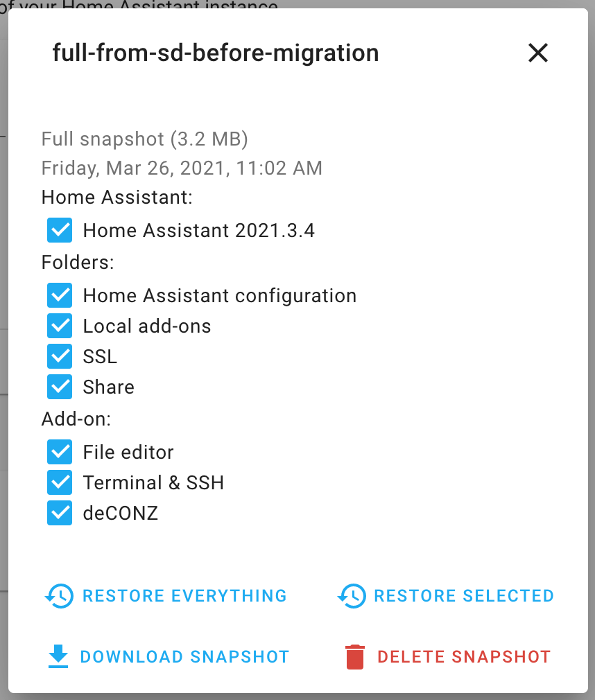Screen dimensions: 595x700
Task: Toggle the Share folder checkbox
Action: pos(60,387)
